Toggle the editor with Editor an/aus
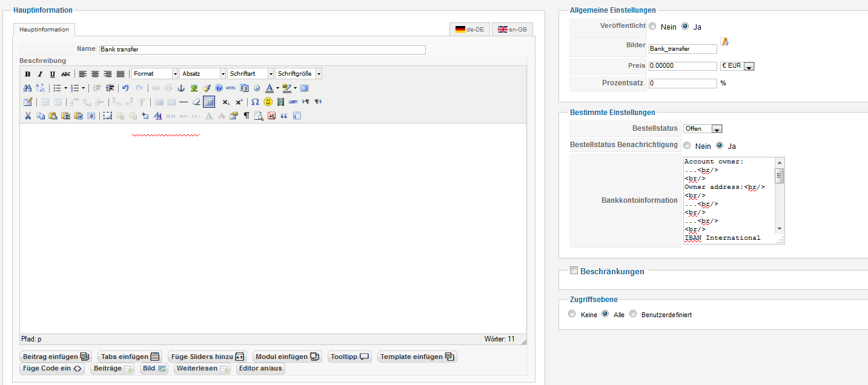The height and width of the screenshot is (385, 868). point(260,368)
